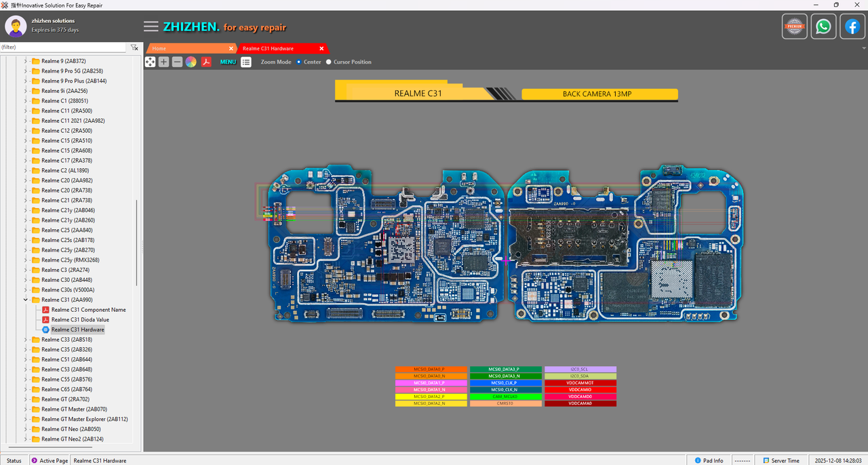The height and width of the screenshot is (465, 868).
Task: Click the MCSI0_DATA3_N green legend swatch
Action: click(x=506, y=376)
